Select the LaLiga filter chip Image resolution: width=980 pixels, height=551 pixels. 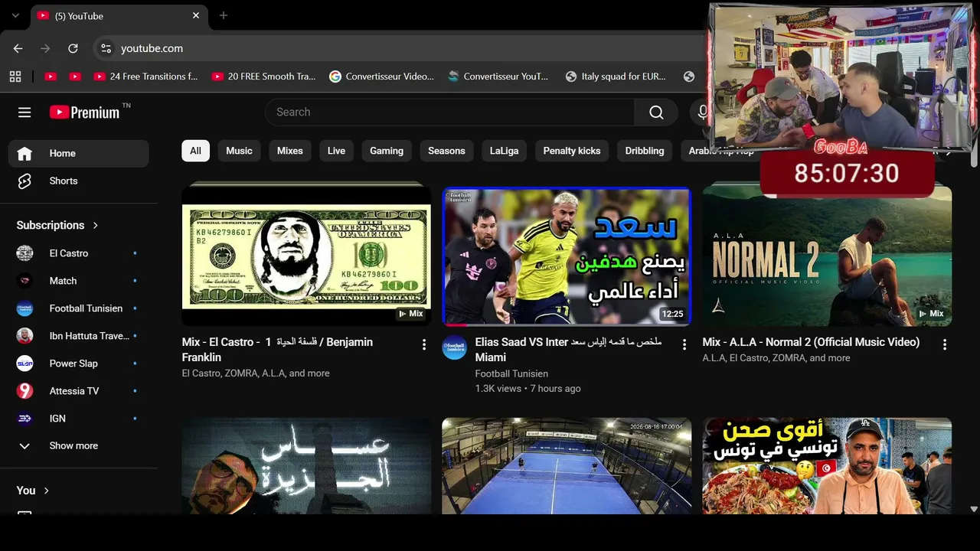pos(504,151)
